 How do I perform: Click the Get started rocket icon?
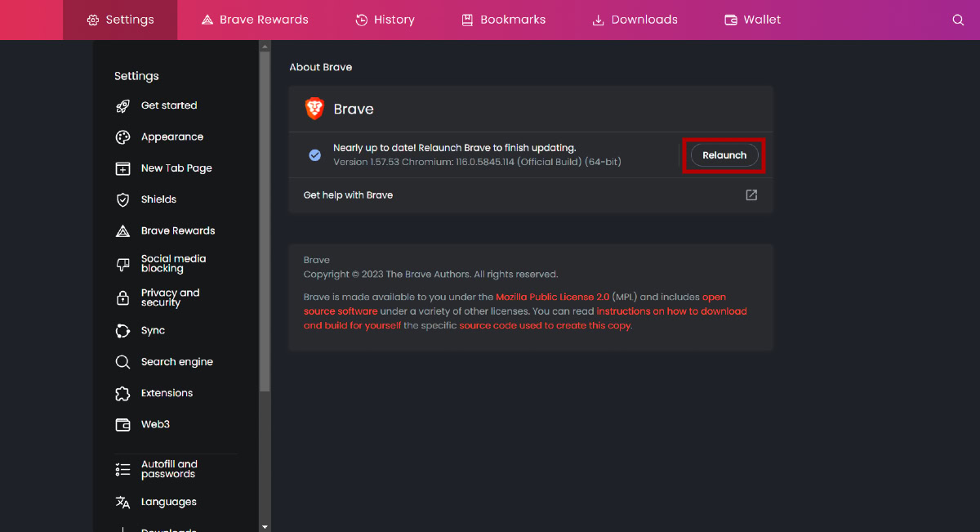[122, 105]
